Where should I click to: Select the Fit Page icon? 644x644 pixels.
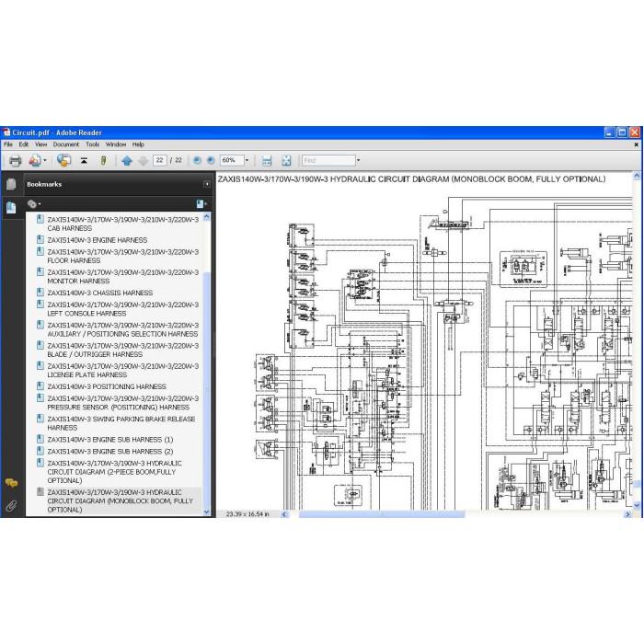click(286, 161)
